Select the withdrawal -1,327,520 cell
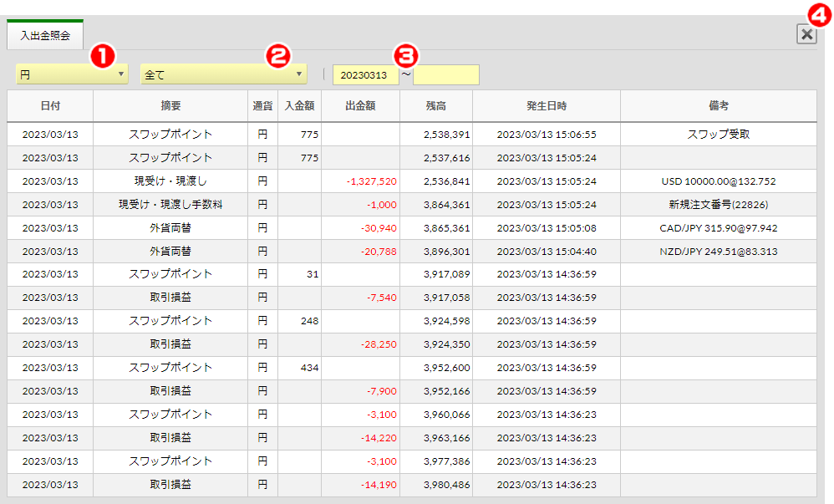This screenshot has width=834, height=504. click(361, 181)
